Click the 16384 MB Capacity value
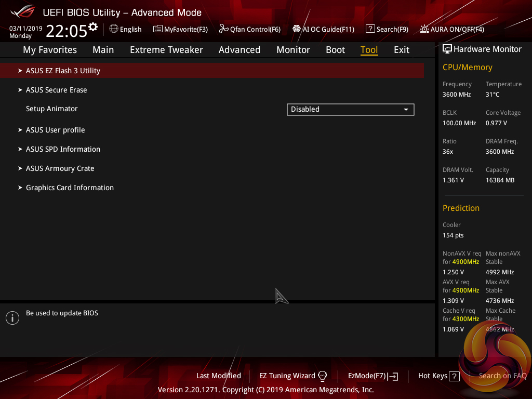 500,180
